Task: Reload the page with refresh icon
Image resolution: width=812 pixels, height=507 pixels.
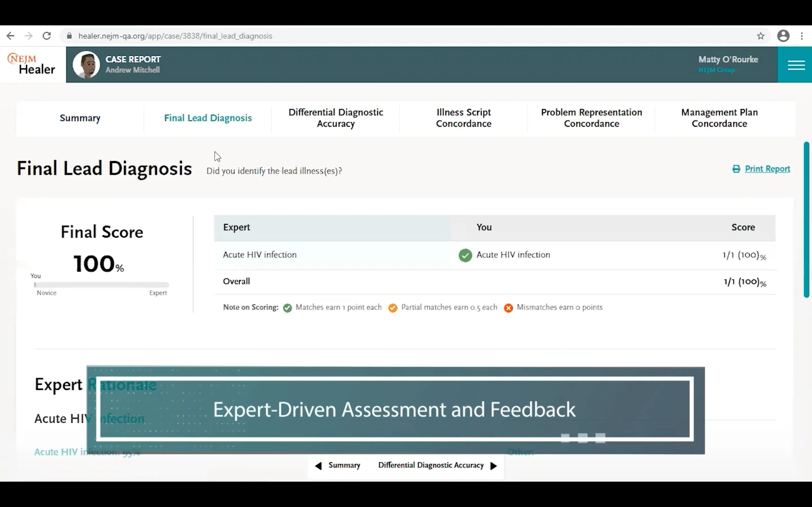Action: click(47, 36)
